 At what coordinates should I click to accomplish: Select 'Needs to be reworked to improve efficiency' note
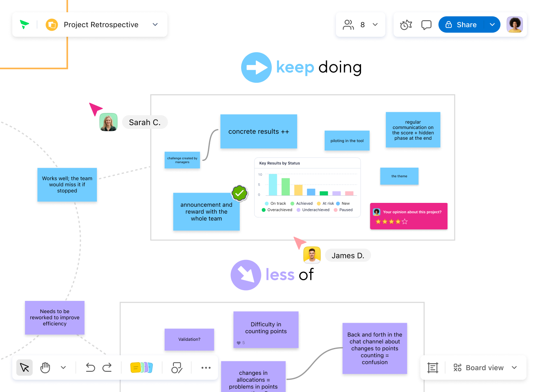coord(55,318)
